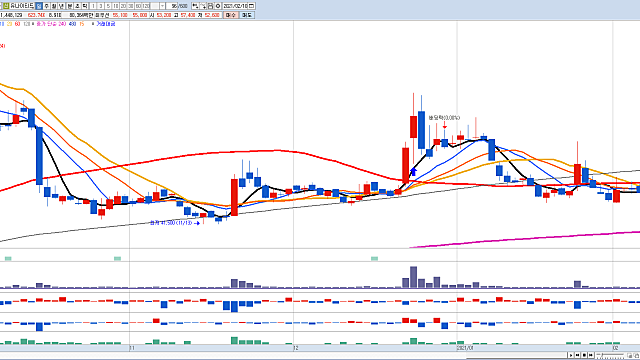This screenshot has height=360, width=640.
Task: Click the first small icon right of zoom slider
Action: click(630, 356)
